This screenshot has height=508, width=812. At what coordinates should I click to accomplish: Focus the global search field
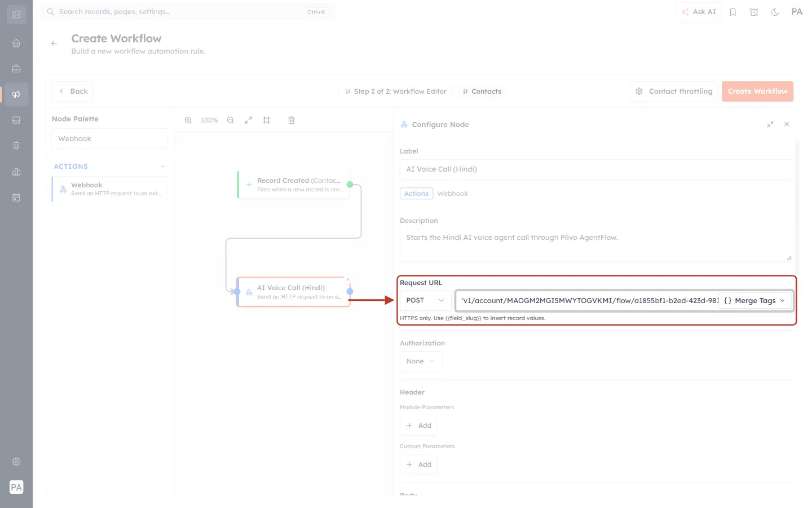pos(188,12)
